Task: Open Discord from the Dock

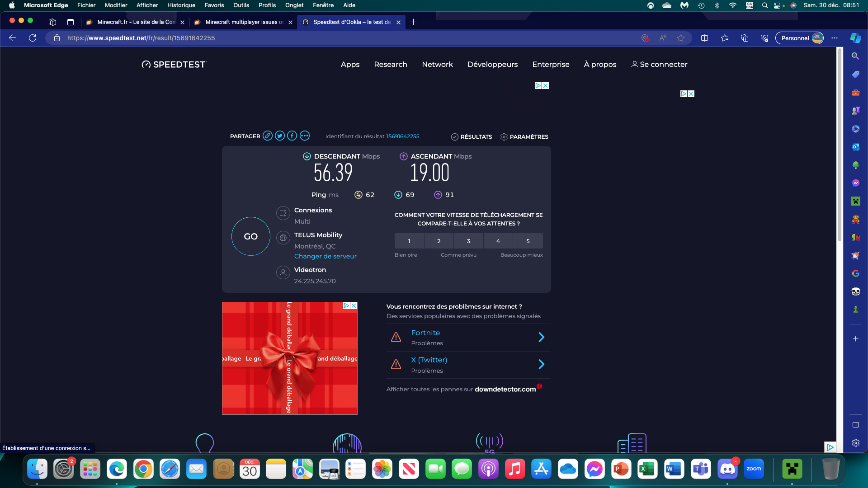Action: pyautogui.click(x=727, y=469)
